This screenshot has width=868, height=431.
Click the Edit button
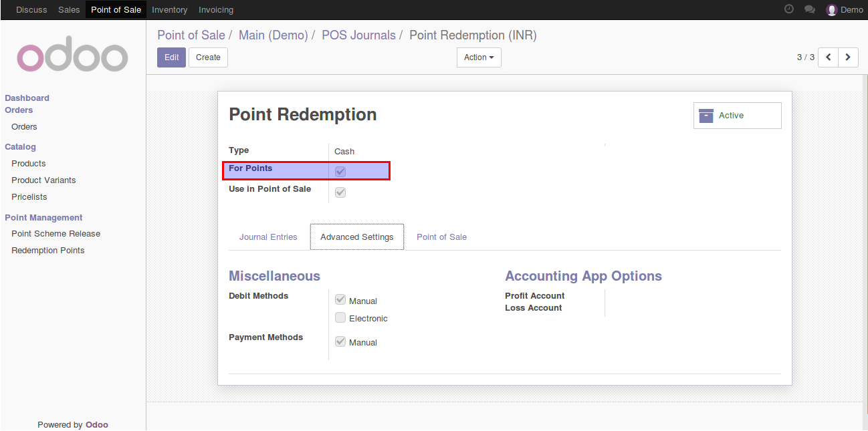pyautogui.click(x=171, y=57)
